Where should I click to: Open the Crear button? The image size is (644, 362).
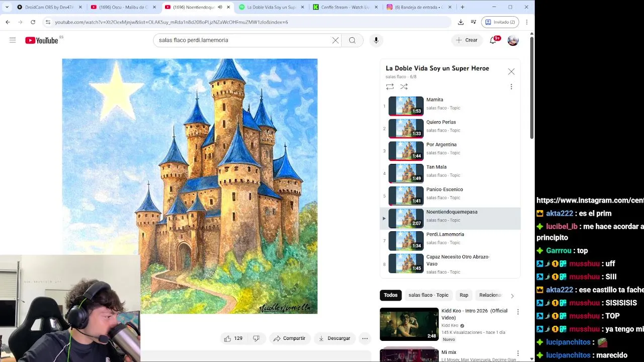tap(466, 40)
